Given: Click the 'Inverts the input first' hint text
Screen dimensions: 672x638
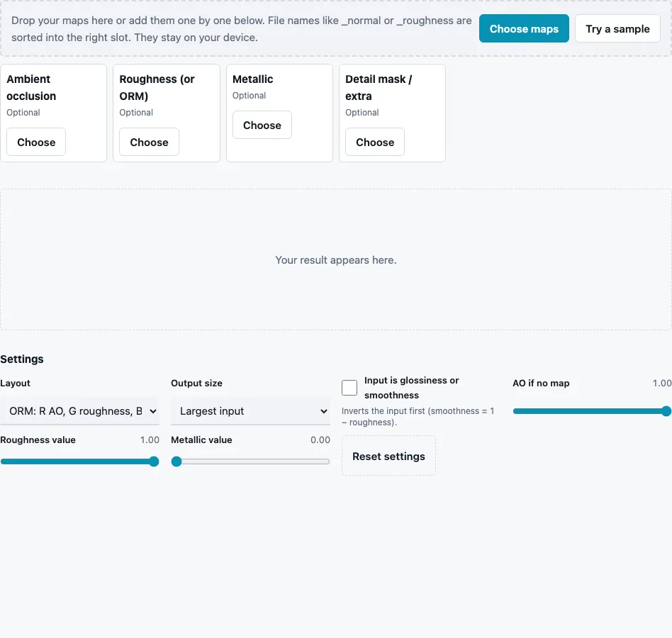Looking at the screenshot, I should point(418,417).
